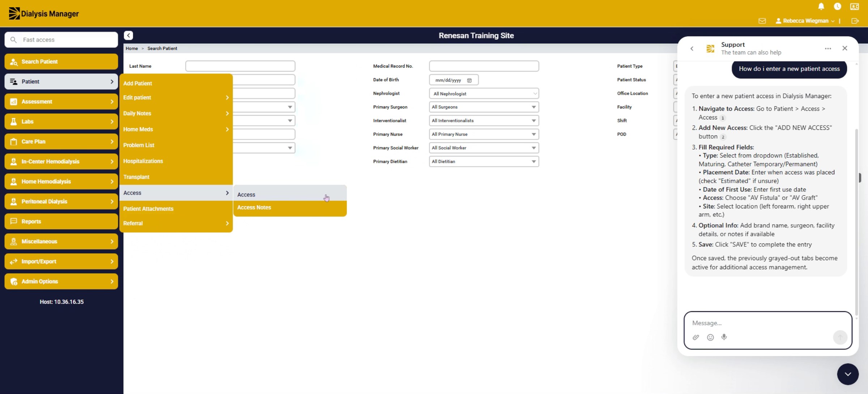Viewport: 868px width, 394px height.
Task: Click the chat Message input box
Action: (x=768, y=330)
